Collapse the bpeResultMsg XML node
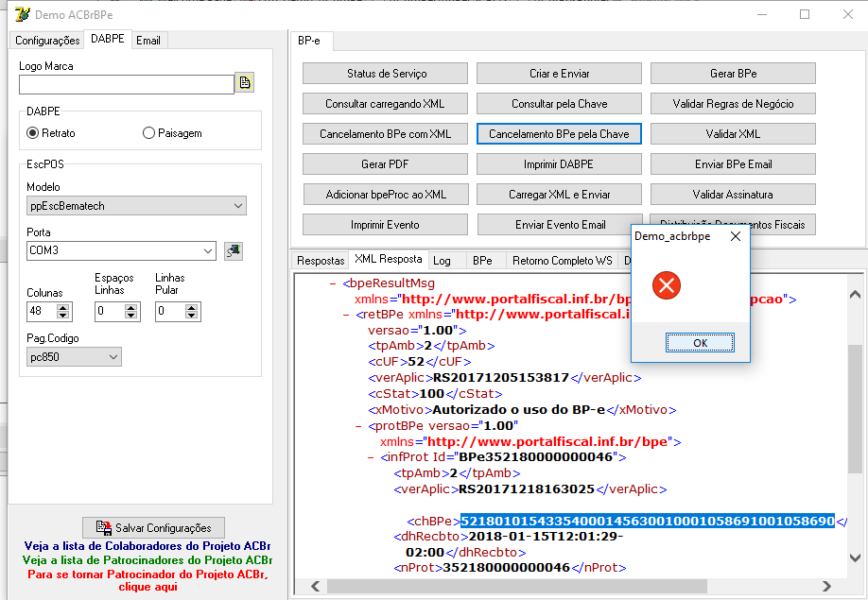The height and width of the screenshot is (600, 868). (333, 283)
